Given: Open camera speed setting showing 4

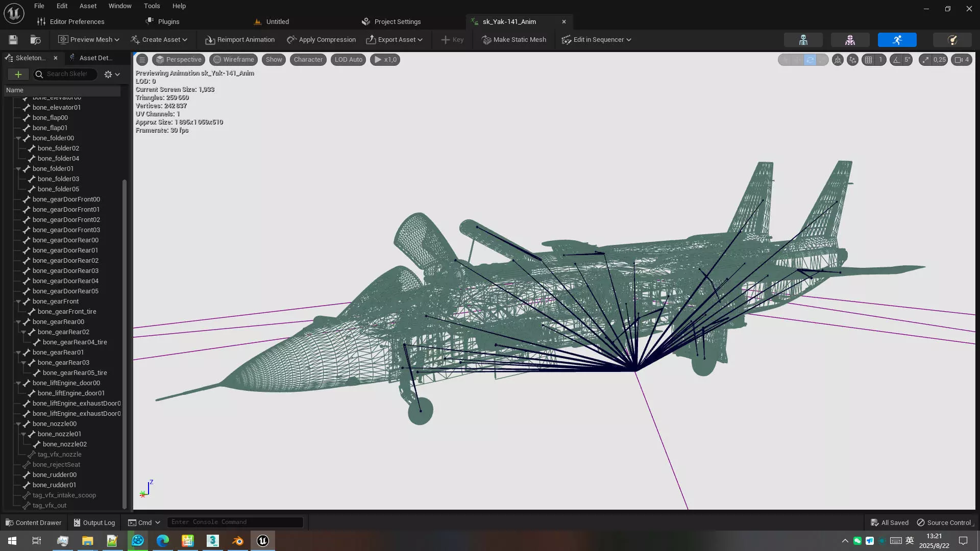Looking at the screenshot, I should pyautogui.click(x=962, y=60).
